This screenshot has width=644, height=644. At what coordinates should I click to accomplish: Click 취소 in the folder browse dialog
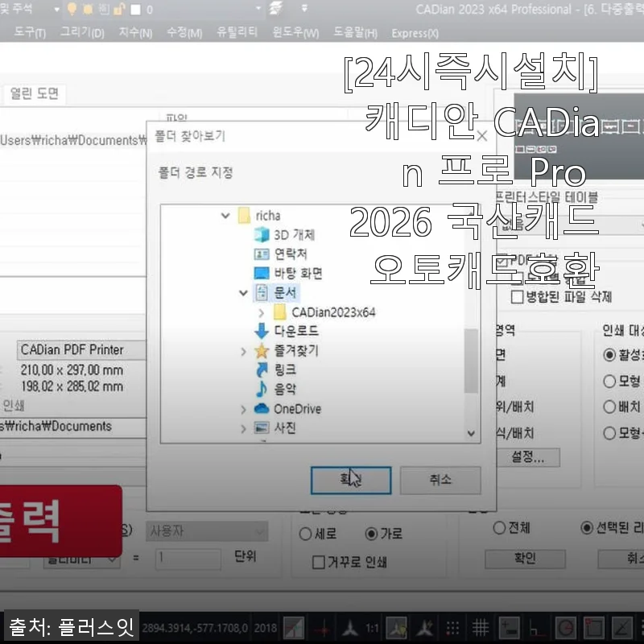coord(439,480)
